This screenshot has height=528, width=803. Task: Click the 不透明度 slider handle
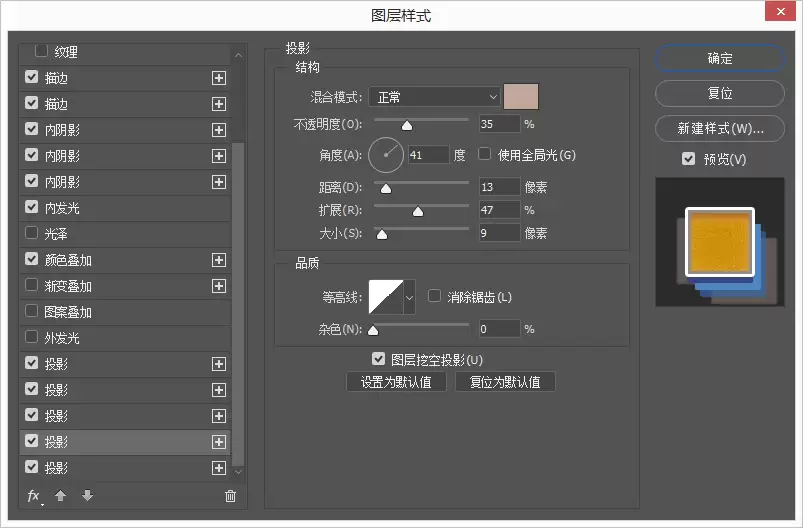407,125
